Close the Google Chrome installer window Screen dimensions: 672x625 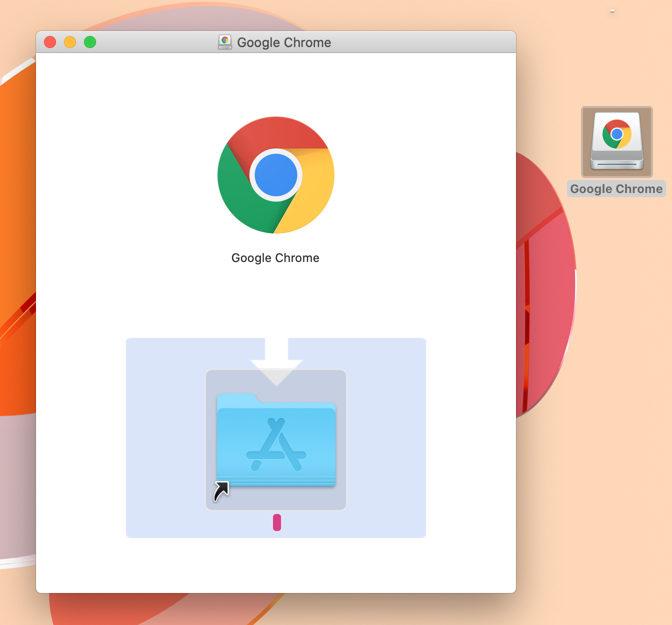tap(50, 42)
